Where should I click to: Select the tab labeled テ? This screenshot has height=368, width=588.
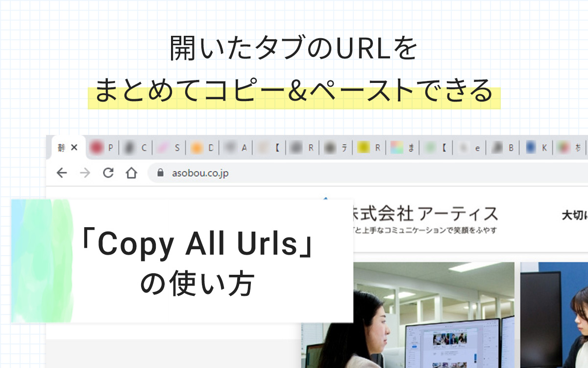(x=336, y=147)
